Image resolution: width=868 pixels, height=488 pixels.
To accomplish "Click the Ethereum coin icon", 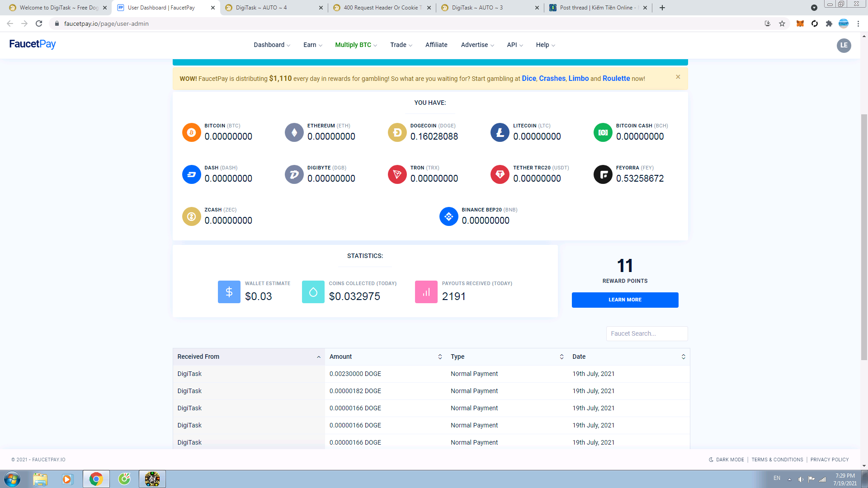I will tap(294, 132).
